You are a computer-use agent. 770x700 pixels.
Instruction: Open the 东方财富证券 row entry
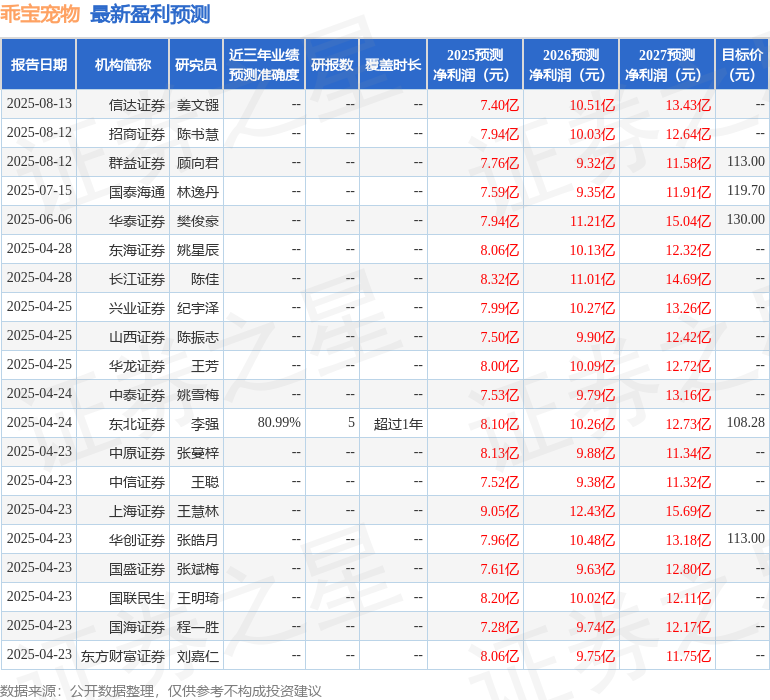tap(123, 656)
